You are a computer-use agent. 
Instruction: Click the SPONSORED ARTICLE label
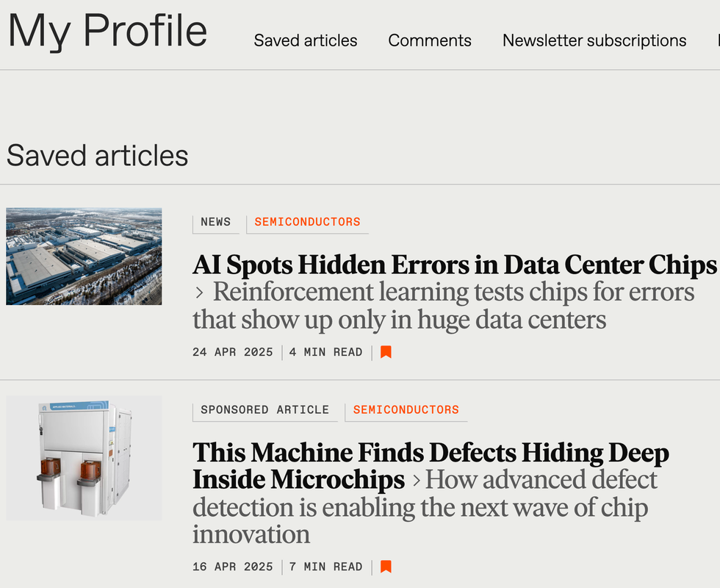[x=264, y=409]
